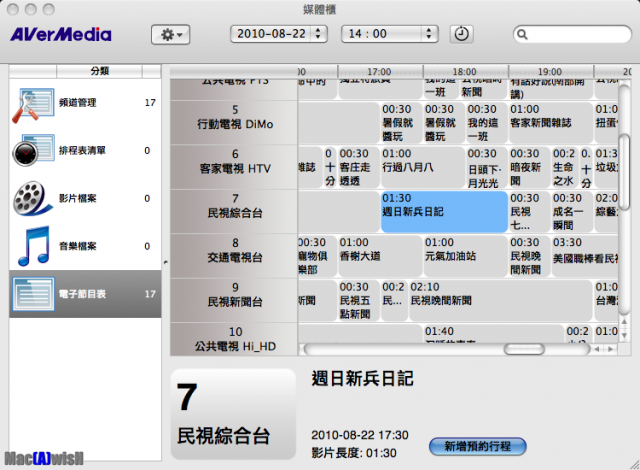Click the 分類 column header
Screen dimensions: 640x470
coord(100,71)
